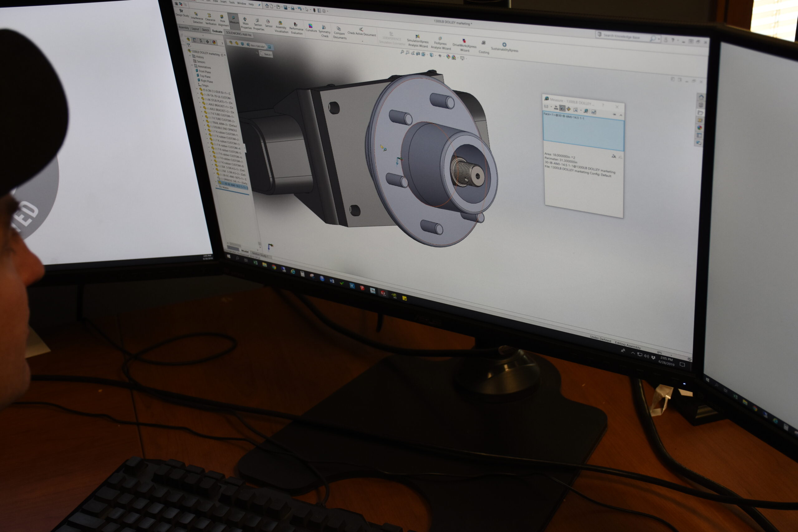Expand Mates folder in tree
798x532 pixels.
(217, 186)
